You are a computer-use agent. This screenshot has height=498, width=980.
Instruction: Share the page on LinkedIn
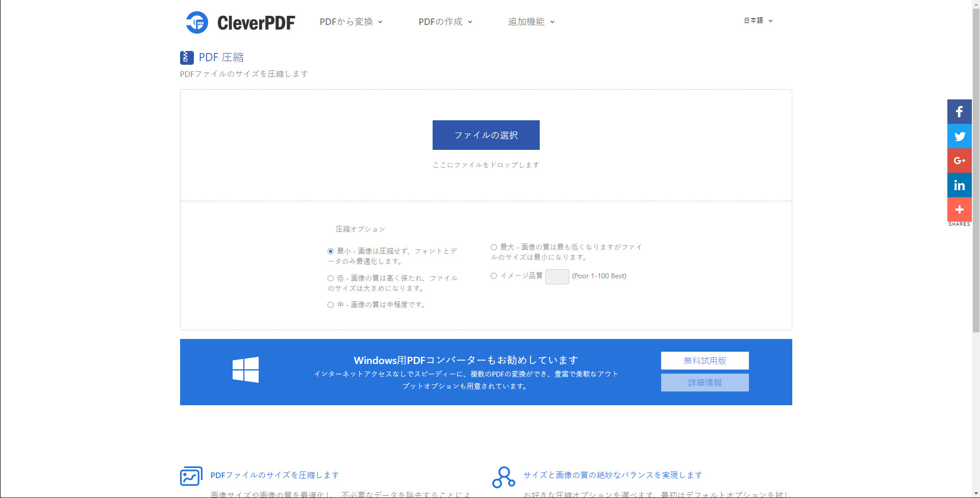coord(960,185)
